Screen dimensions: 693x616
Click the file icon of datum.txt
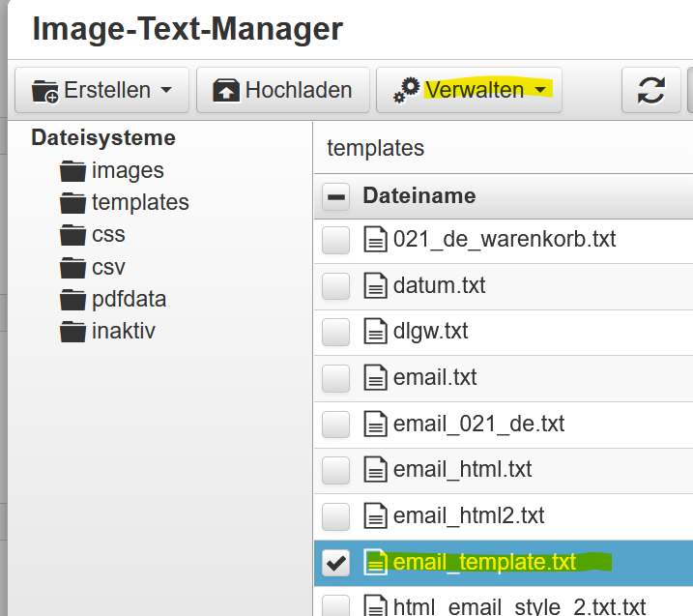[374, 285]
